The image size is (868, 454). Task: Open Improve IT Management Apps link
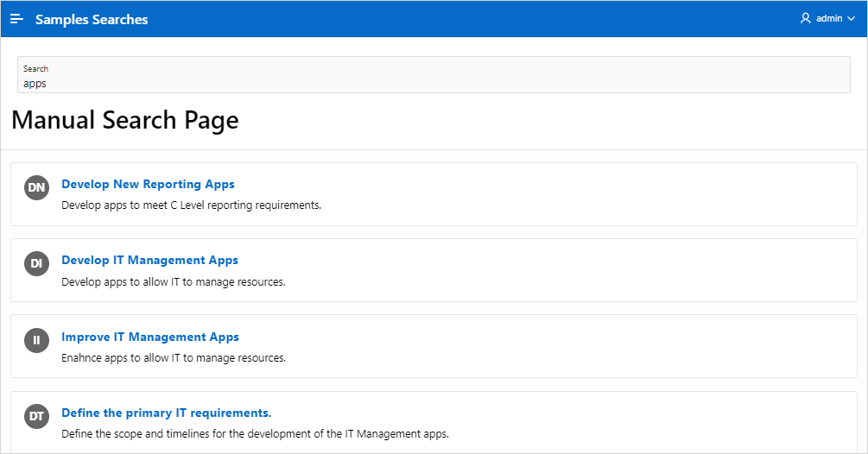click(x=150, y=337)
